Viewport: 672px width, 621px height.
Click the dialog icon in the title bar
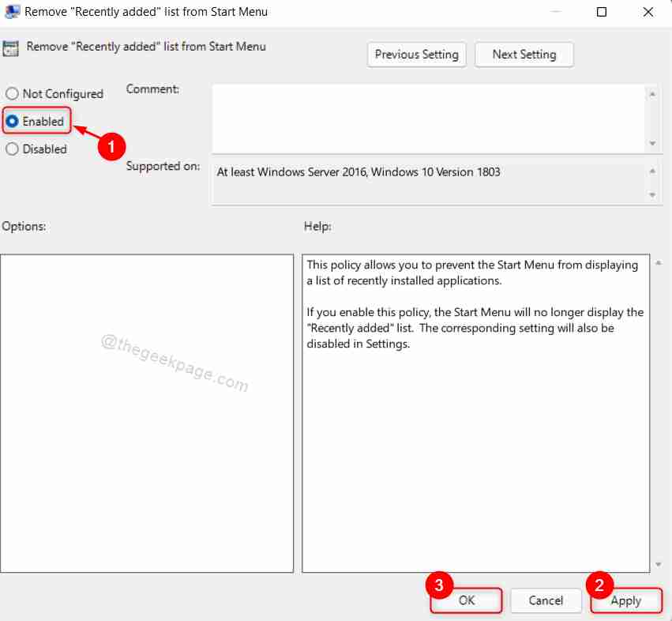[x=13, y=12]
